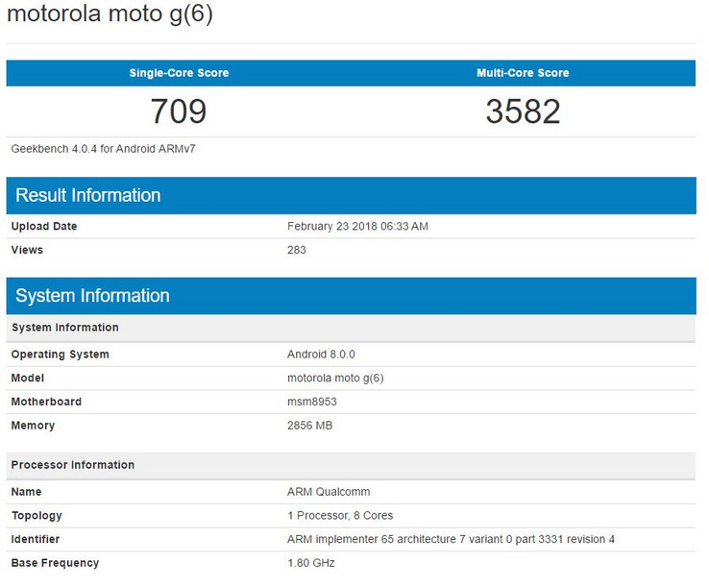
Task: Select the 2856 MB memory value
Action: 309,426
